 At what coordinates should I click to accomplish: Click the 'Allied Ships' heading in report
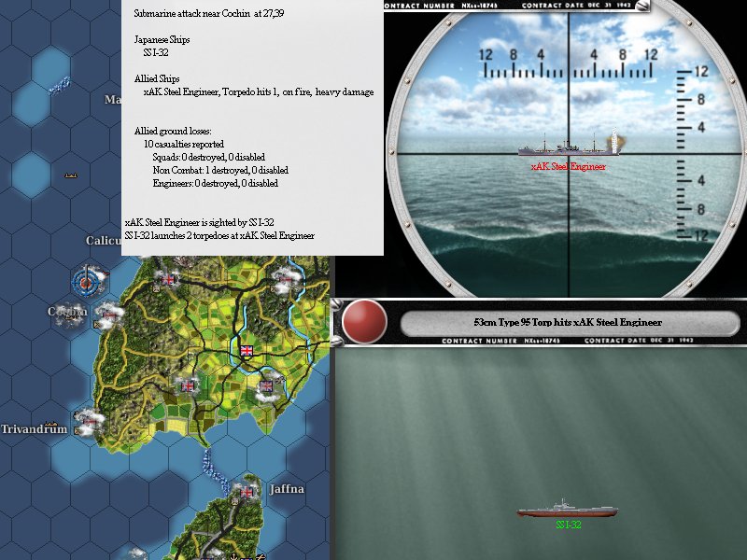157,79
